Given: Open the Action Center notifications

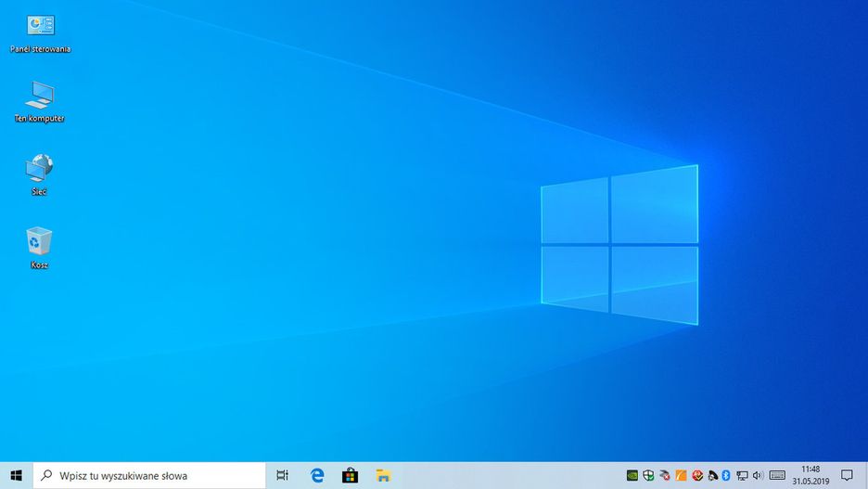Looking at the screenshot, I should point(847,475).
